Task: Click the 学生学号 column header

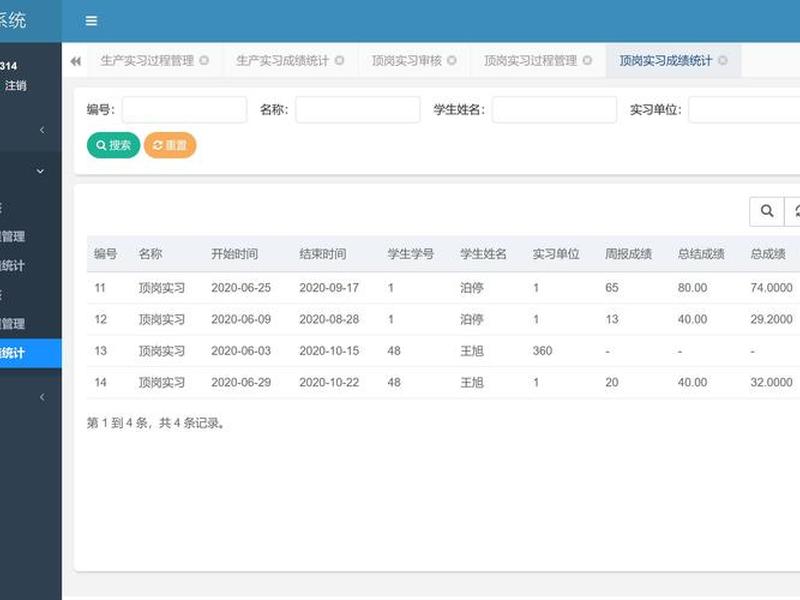Action: (410, 254)
